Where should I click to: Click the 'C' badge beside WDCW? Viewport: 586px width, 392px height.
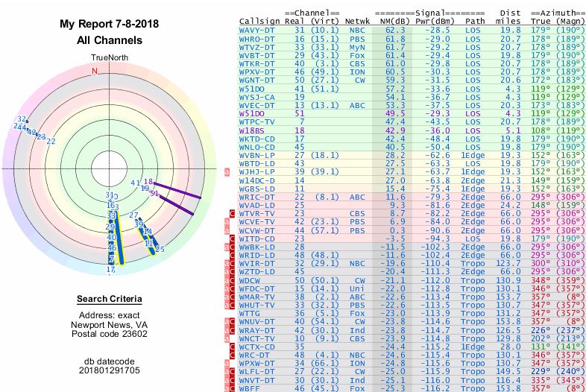coord(232,280)
